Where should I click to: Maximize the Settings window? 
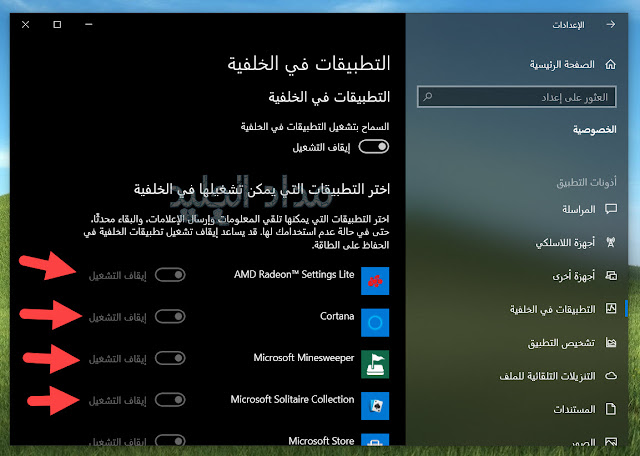57,24
